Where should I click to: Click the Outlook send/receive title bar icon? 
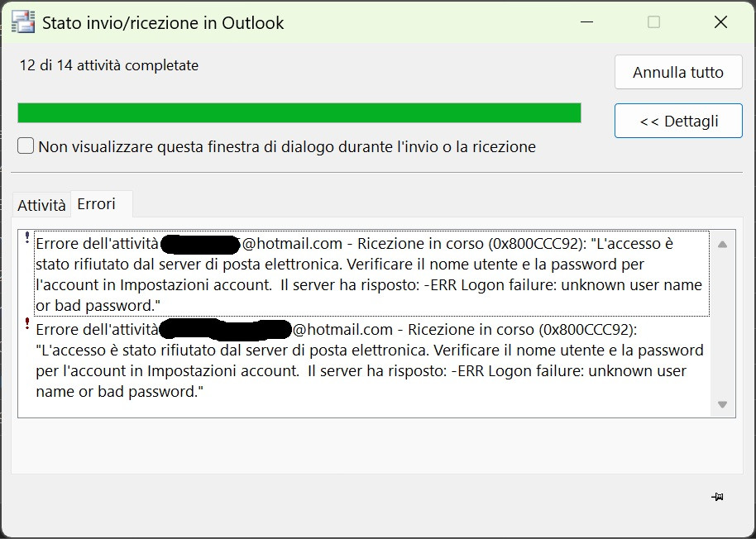coord(23,22)
